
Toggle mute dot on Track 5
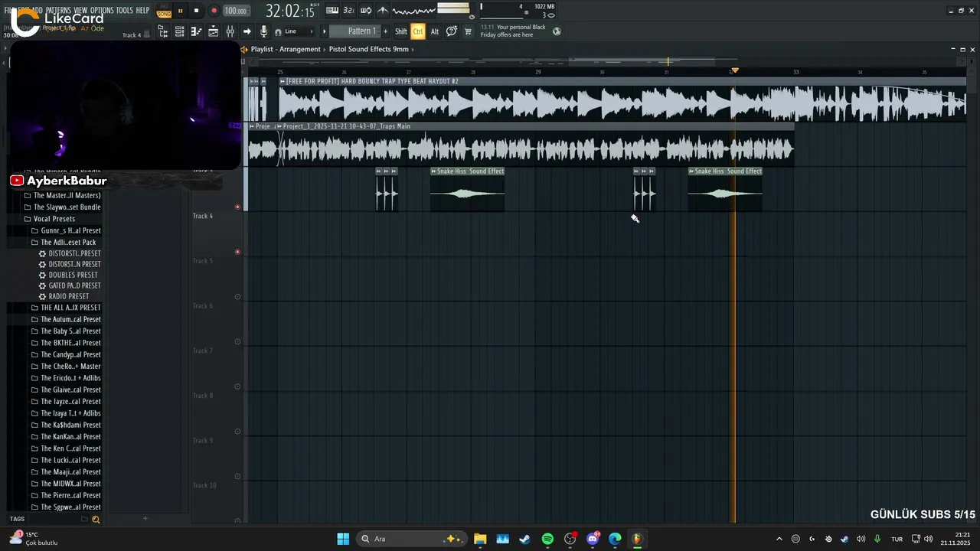(x=237, y=297)
